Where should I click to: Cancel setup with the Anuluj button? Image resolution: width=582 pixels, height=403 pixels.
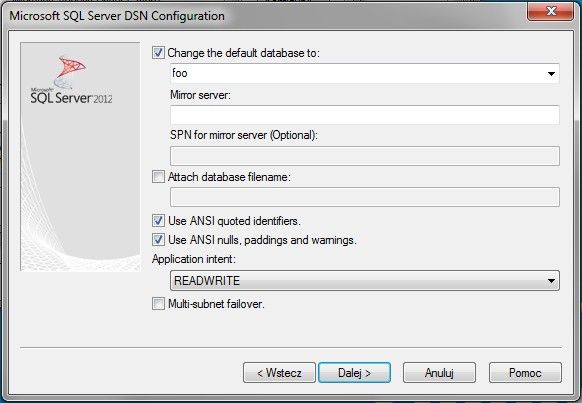[439, 373]
